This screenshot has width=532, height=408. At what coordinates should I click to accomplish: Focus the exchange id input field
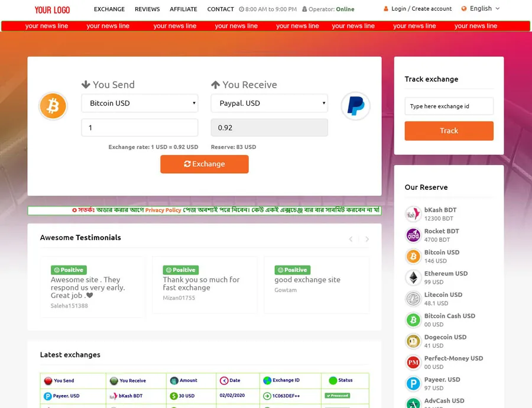[x=449, y=106]
